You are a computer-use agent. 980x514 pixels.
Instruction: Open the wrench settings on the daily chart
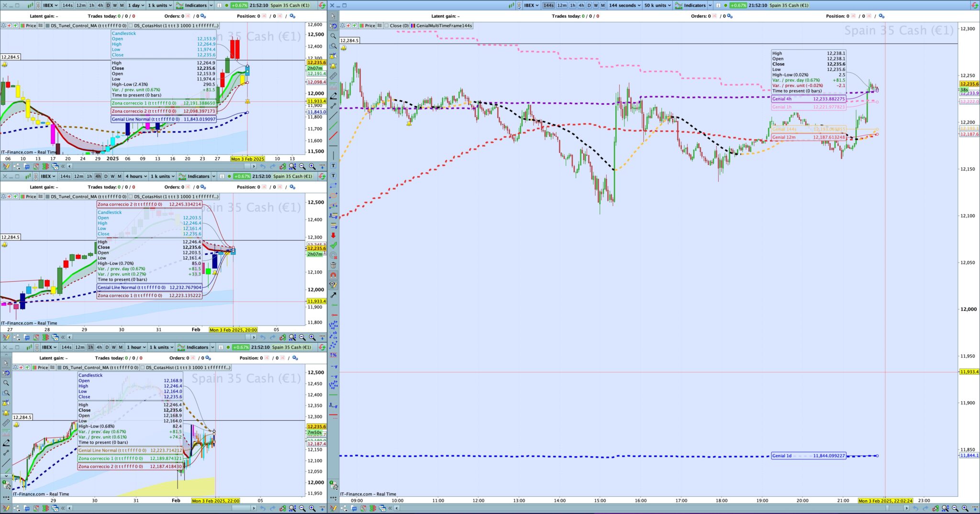pos(283,166)
